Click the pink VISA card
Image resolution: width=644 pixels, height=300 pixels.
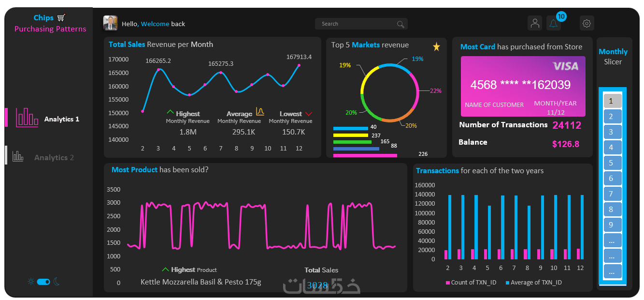(x=523, y=86)
